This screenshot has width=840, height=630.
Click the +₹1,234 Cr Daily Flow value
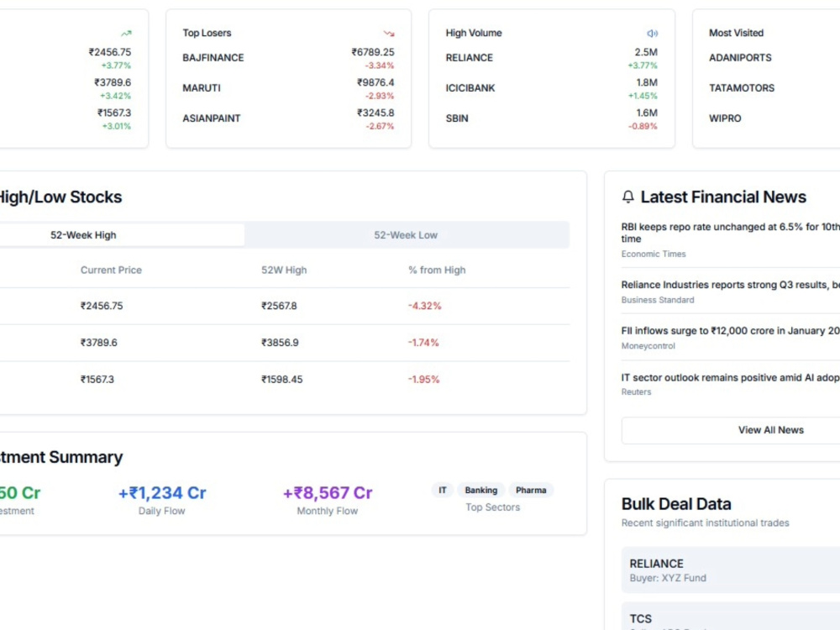(162, 493)
